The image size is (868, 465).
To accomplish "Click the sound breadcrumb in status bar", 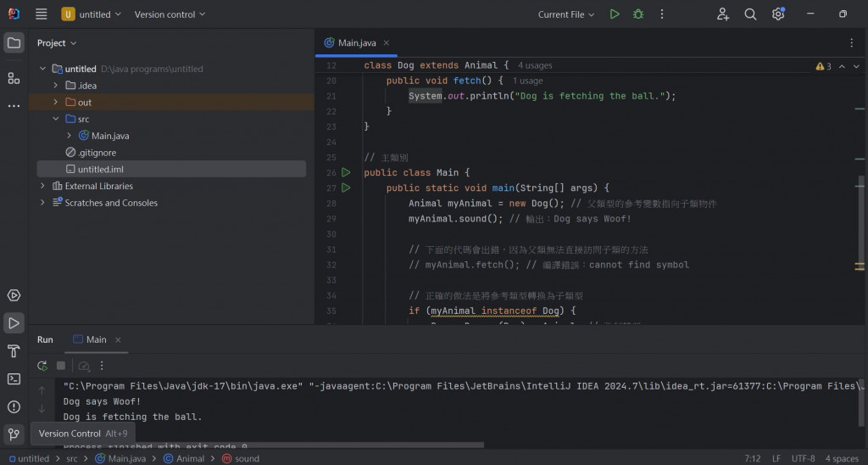I will point(241,458).
